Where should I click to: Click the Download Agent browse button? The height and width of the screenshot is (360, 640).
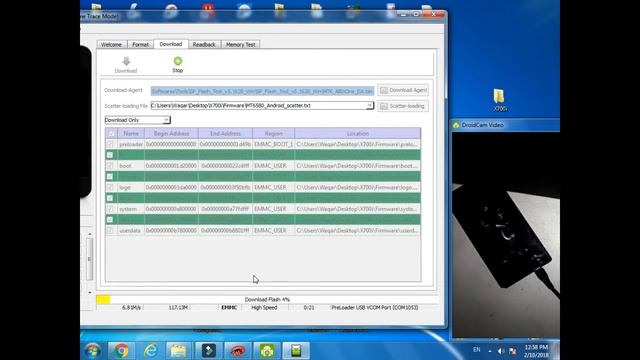click(x=403, y=90)
